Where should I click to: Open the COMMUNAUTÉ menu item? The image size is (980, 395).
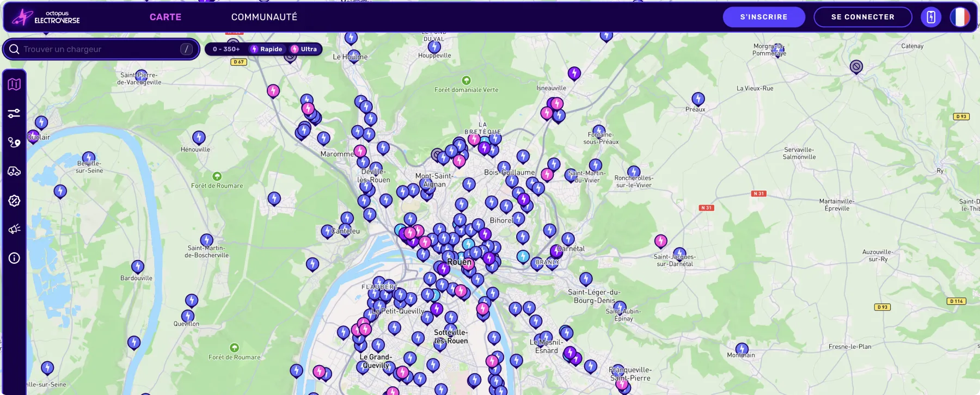coord(264,17)
